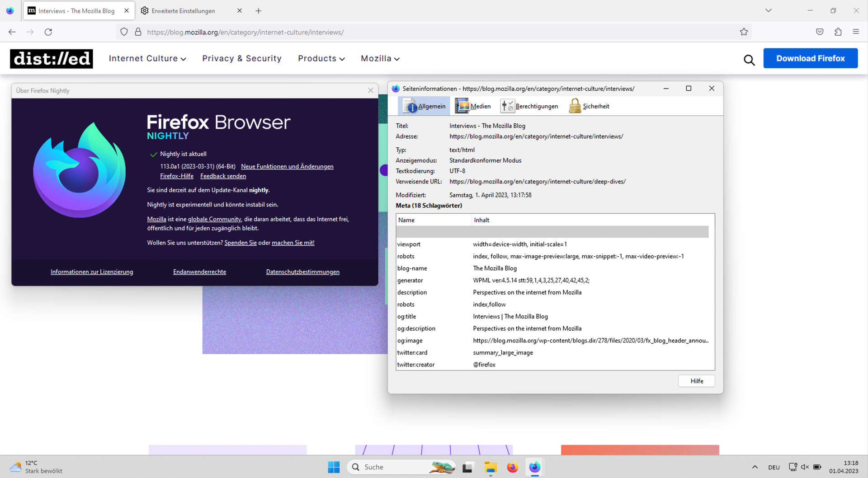Expand the Mozilla navigation dropdown
The width and height of the screenshot is (868, 478).
click(x=380, y=59)
